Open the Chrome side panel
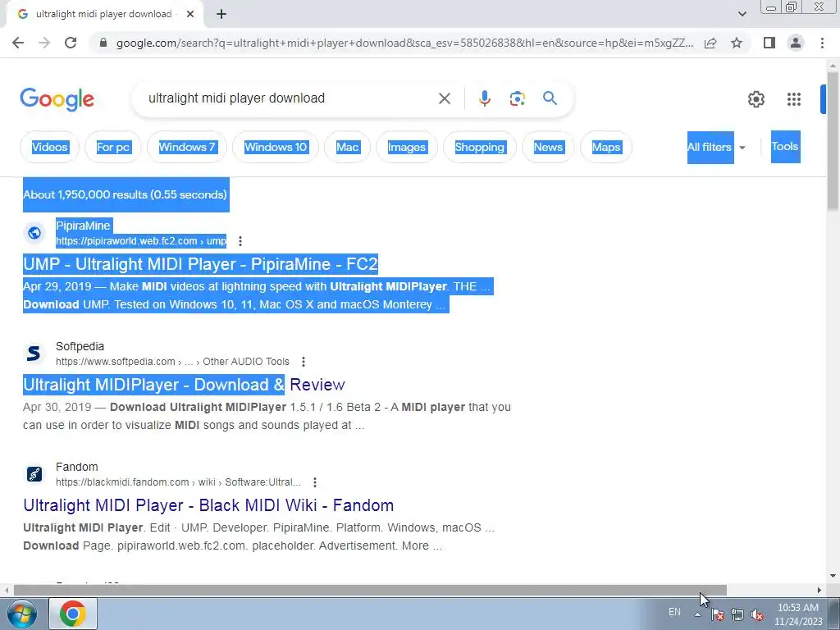The width and height of the screenshot is (840, 630). point(769,43)
